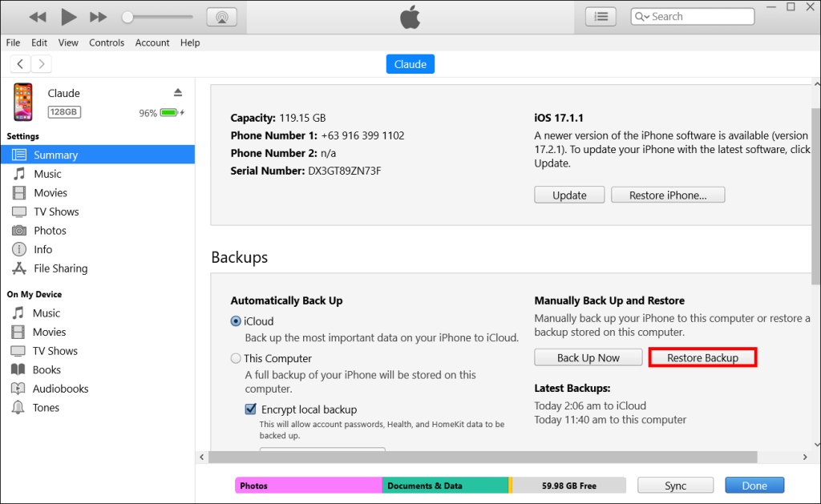Select the iCloud backup radio button
821x504 pixels.
click(236, 321)
